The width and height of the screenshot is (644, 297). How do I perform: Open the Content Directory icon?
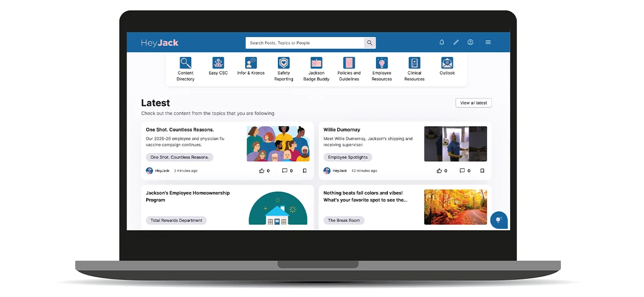[x=185, y=63]
